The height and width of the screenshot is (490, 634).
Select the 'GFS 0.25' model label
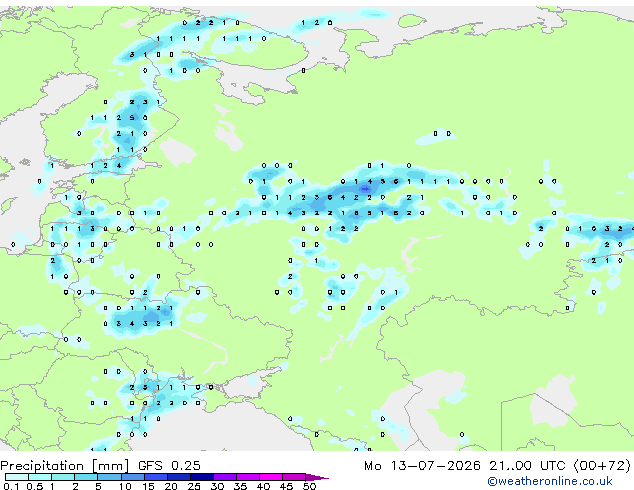tap(169, 466)
